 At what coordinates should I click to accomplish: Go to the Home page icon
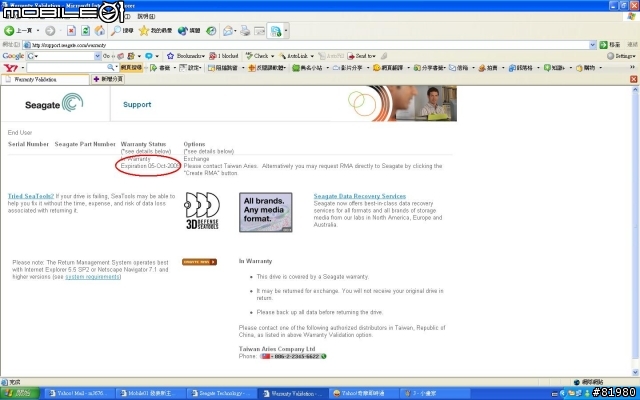point(99,31)
